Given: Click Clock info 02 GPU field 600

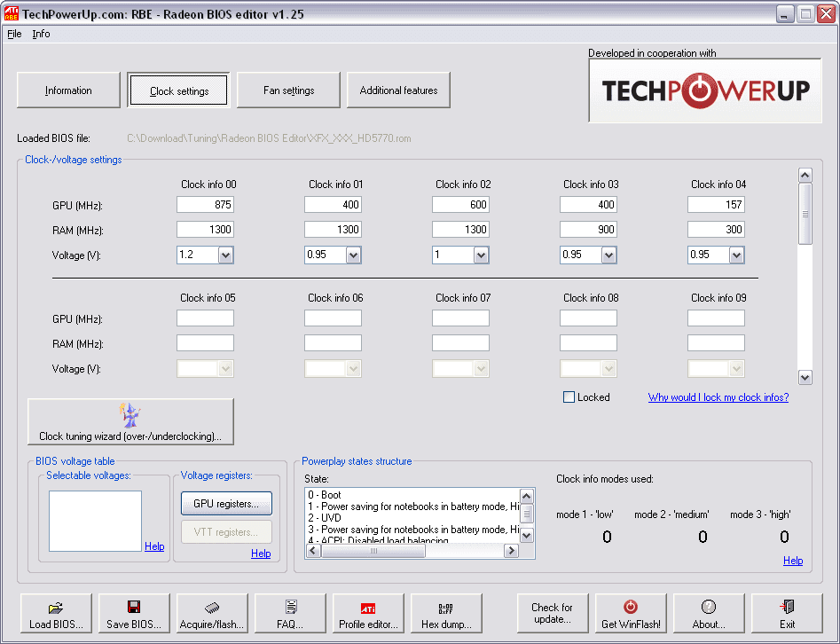Looking at the screenshot, I should pyautogui.click(x=460, y=205).
